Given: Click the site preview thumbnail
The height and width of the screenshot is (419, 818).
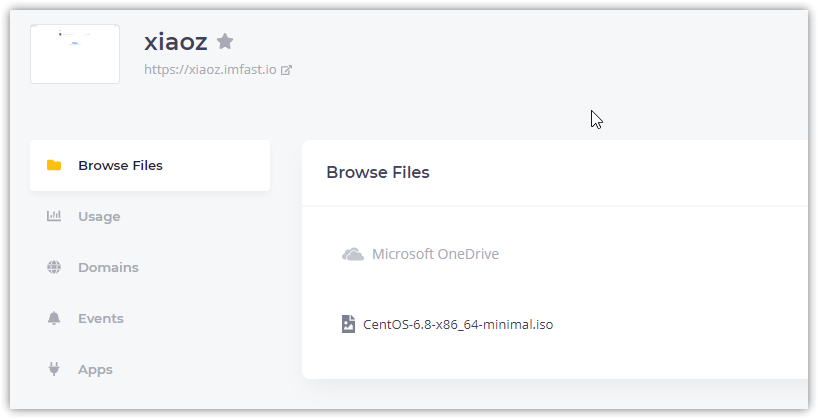Looking at the screenshot, I should pyautogui.click(x=75, y=54).
